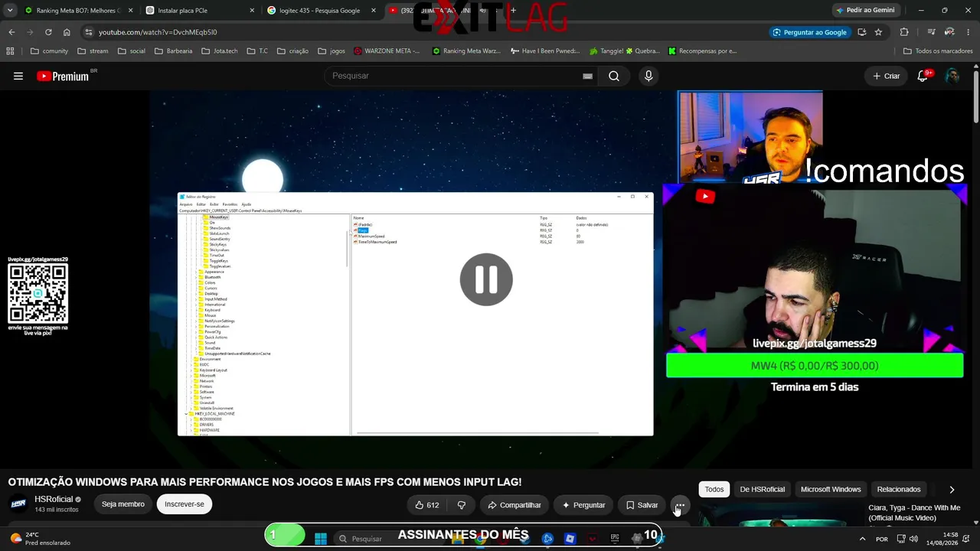Install the page as an app
Viewport: 980px width, 551px height.
(x=862, y=32)
